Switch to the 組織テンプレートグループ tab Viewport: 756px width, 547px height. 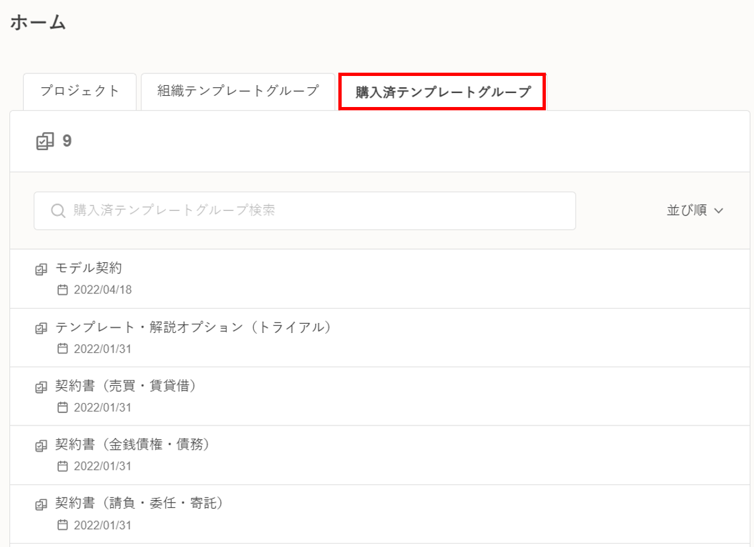[238, 91]
